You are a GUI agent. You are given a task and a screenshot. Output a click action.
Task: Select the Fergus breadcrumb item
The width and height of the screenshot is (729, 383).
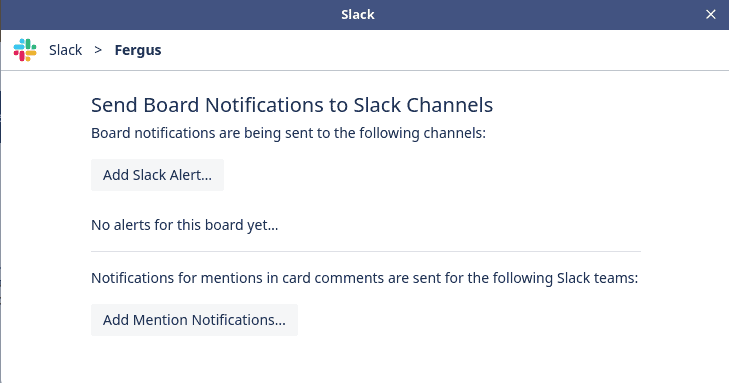138,50
